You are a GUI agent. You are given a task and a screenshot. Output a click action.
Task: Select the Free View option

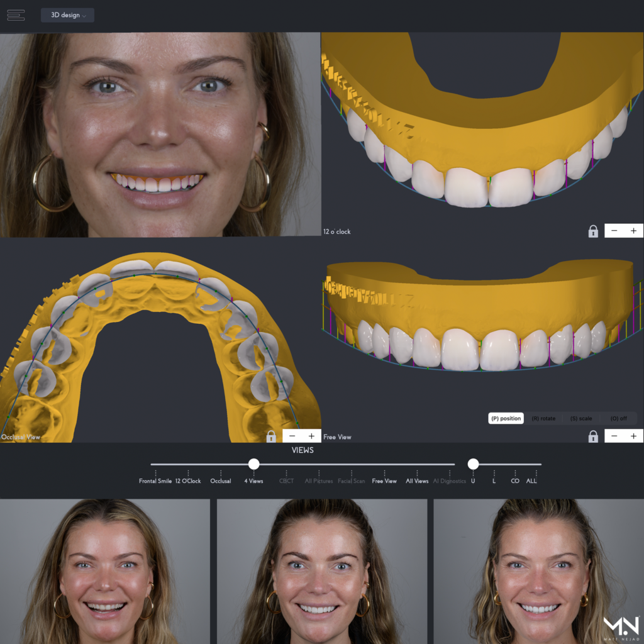point(384,480)
